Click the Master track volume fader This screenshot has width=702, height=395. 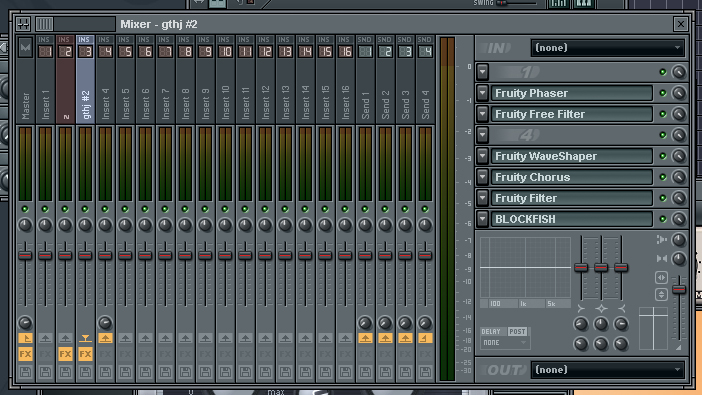click(25, 255)
